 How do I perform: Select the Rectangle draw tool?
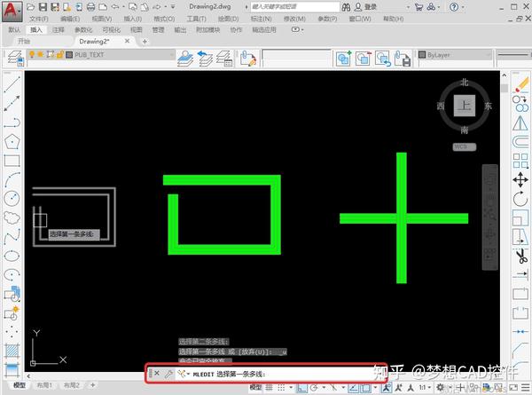click(12, 161)
